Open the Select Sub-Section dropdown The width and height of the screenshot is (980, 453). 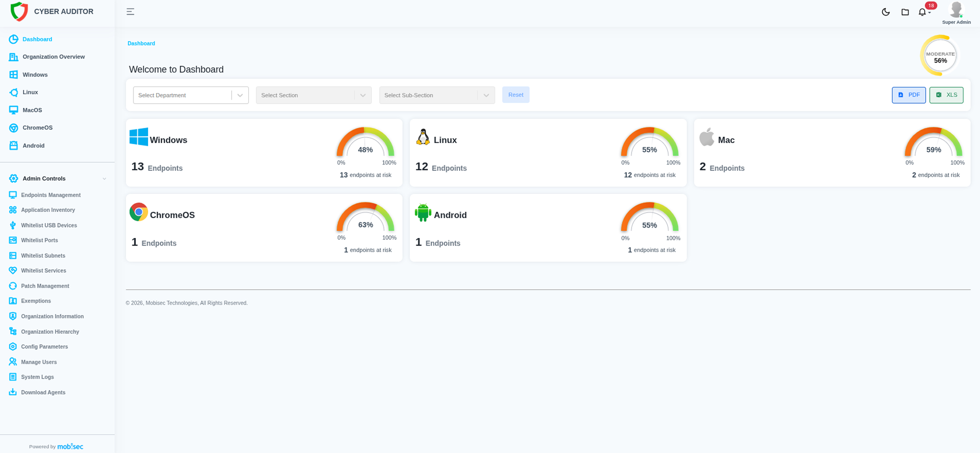coord(437,95)
